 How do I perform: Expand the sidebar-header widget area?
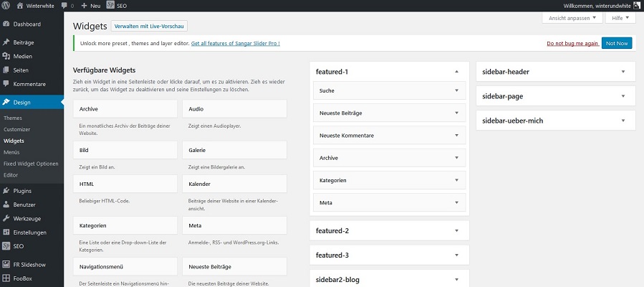click(623, 72)
